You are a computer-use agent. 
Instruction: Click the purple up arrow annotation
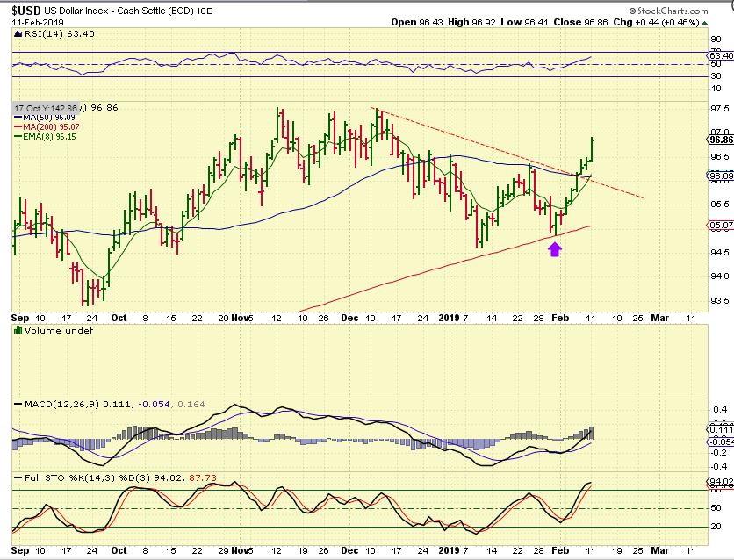coord(554,249)
